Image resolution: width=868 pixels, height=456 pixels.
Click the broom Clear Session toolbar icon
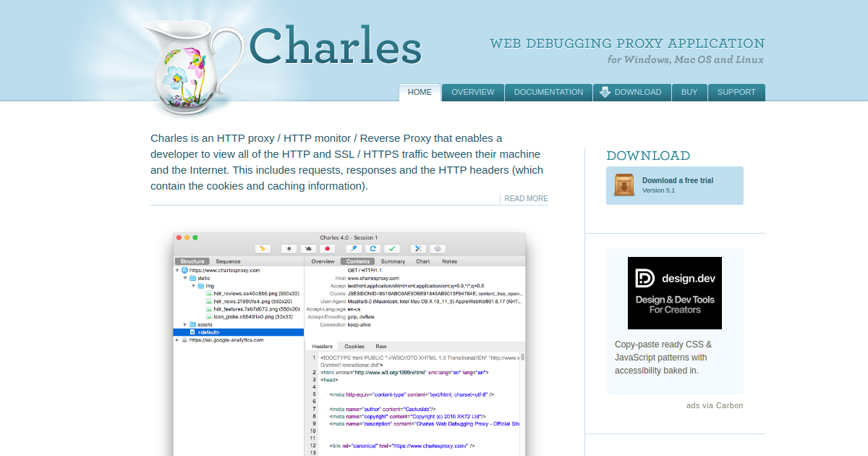point(263,248)
